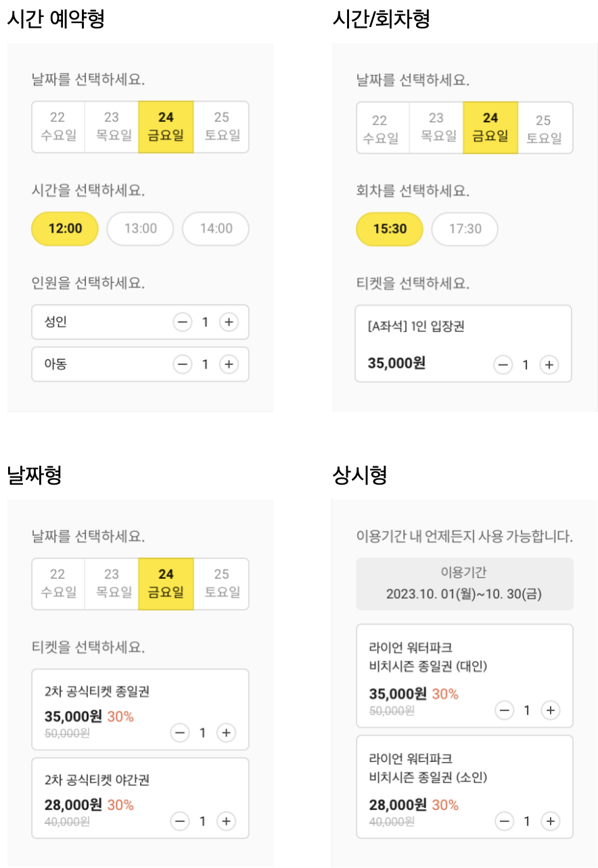Image resolution: width=598 pixels, height=868 pixels.
Task: Choose the 17:30 session
Action: click(465, 229)
